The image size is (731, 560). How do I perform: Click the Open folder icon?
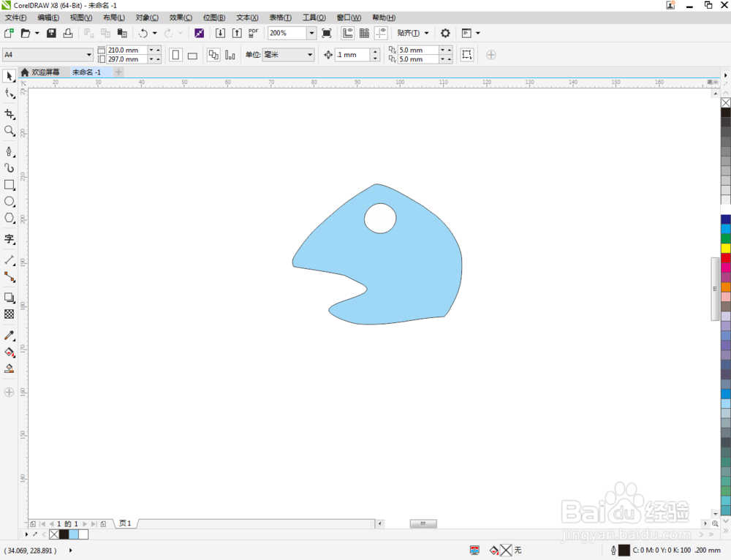(26, 33)
